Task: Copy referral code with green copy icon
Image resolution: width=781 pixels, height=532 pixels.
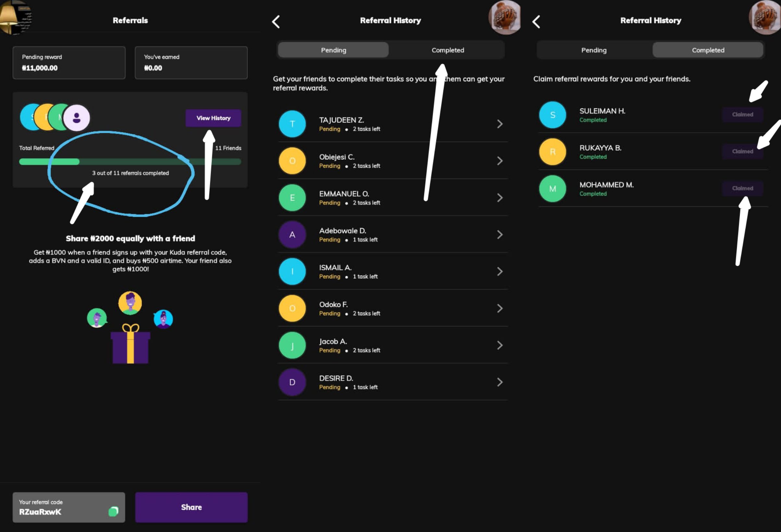Action: pos(113,511)
